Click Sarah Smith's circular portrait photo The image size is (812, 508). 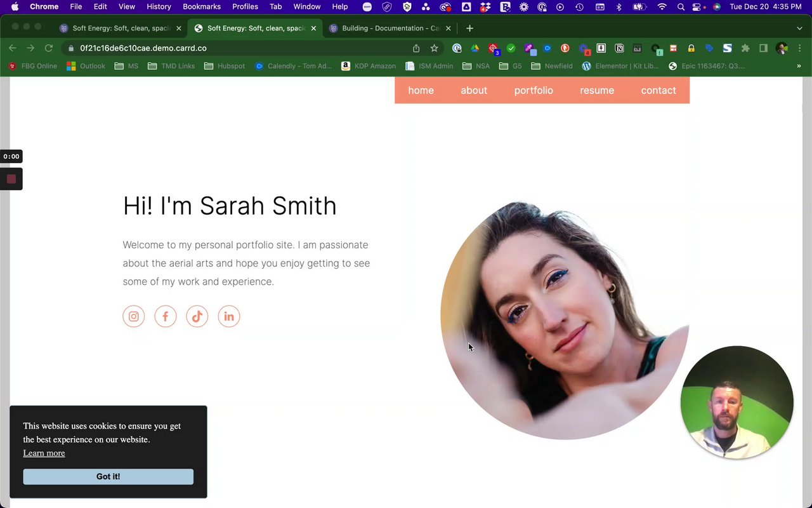point(565,320)
